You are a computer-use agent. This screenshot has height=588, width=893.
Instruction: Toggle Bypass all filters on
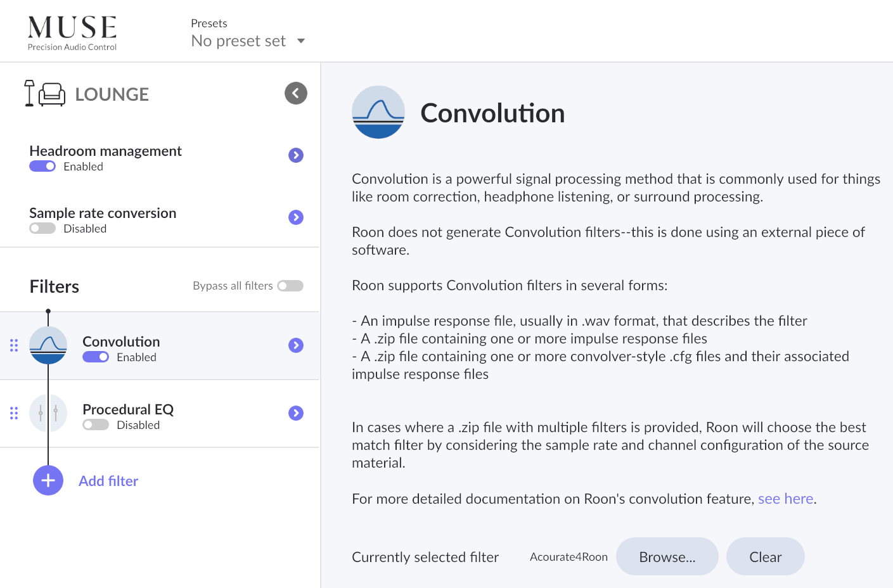pyautogui.click(x=290, y=286)
